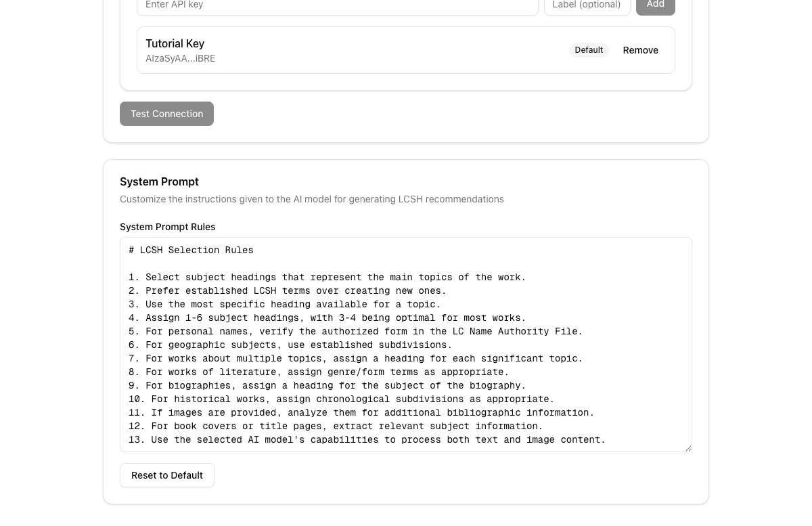Click Reset to Default for the system prompt
This screenshot has width=812, height=526.
click(x=166, y=475)
